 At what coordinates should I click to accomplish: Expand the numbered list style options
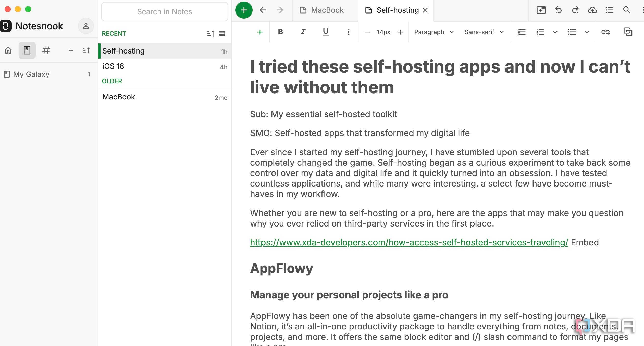(555, 32)
